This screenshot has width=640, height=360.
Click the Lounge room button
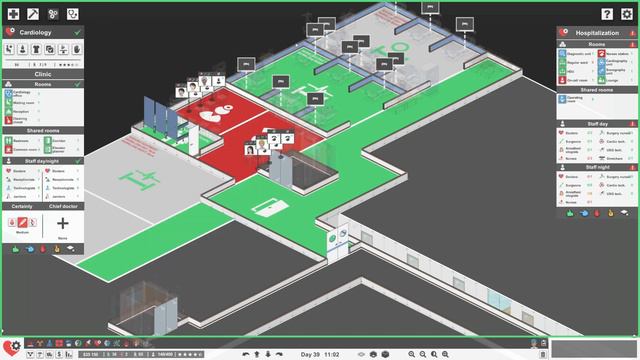coord(616,80)
